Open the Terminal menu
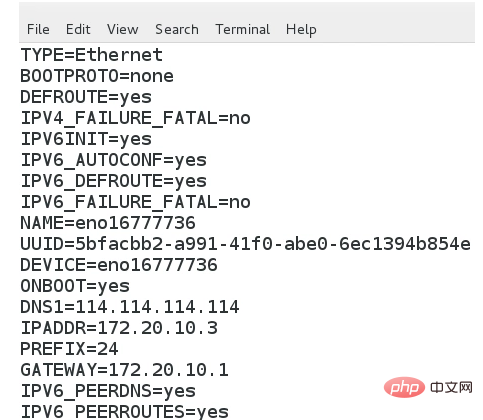Screen dimensions: 483x420 point(242,29)
